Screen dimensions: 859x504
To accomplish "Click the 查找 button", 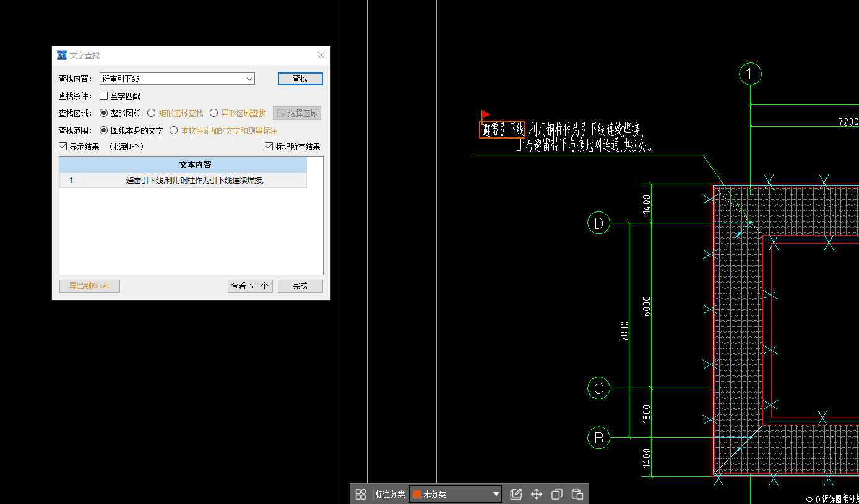I will point(300,79).
